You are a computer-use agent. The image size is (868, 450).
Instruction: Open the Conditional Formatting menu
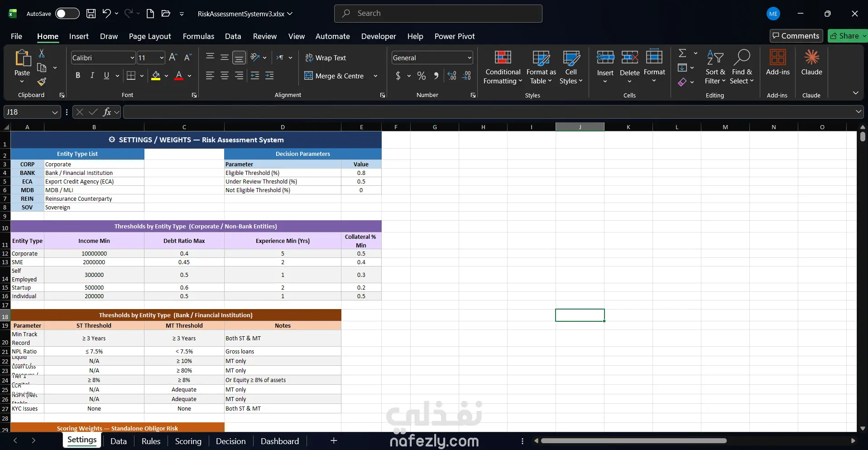tap(503, 67)
